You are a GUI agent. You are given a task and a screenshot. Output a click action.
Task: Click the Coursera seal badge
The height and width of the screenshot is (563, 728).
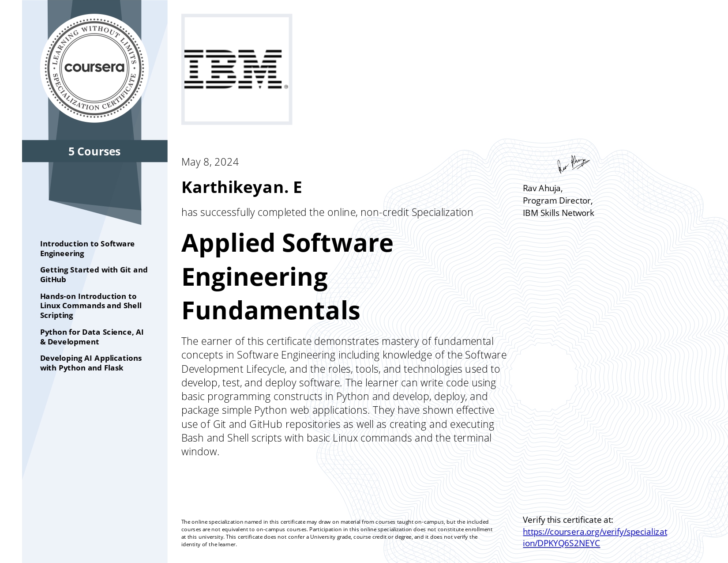[94, 68]
